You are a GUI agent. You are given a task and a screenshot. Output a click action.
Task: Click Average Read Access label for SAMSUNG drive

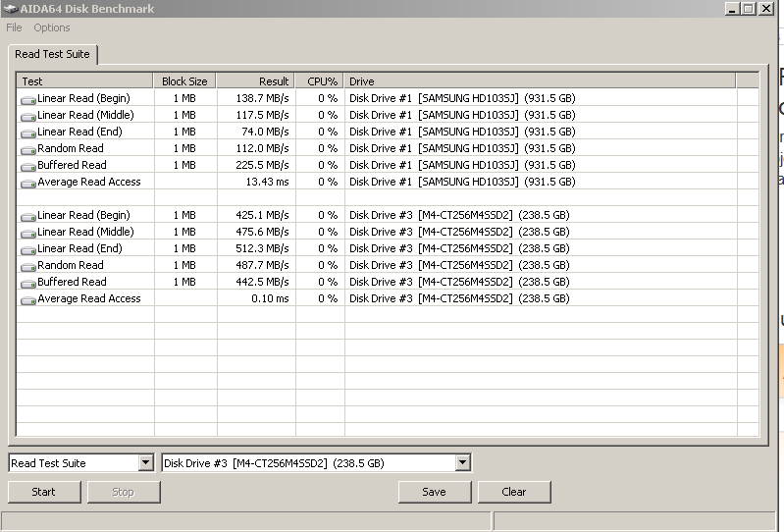(x=89, y=182)
